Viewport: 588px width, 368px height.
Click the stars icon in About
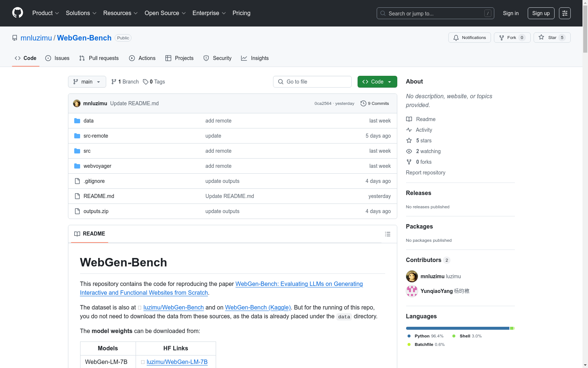coord(409,141)
